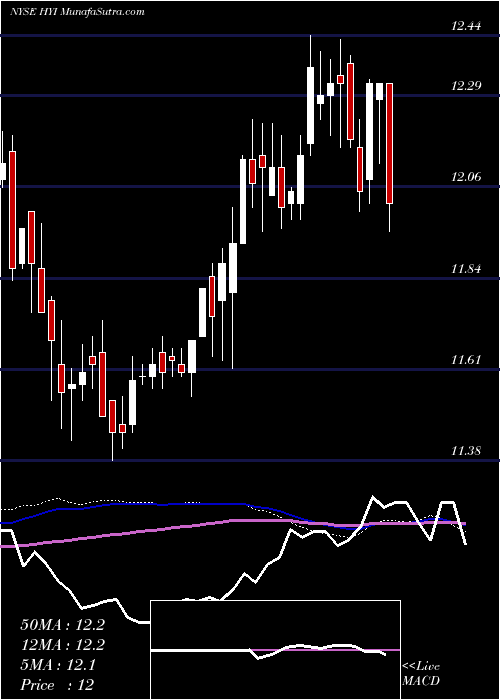This screenshot has width=500, height=700.
Task: Click the 12.29 price axis label
Action: coord(466,85)
